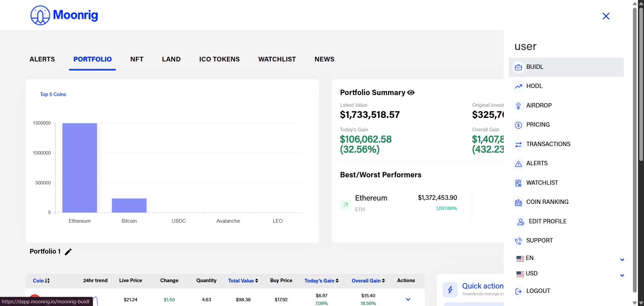Viewport: 644px width, 306px height.
Task: Switch to ICO TOKENS tab
Action: (219, 59)
